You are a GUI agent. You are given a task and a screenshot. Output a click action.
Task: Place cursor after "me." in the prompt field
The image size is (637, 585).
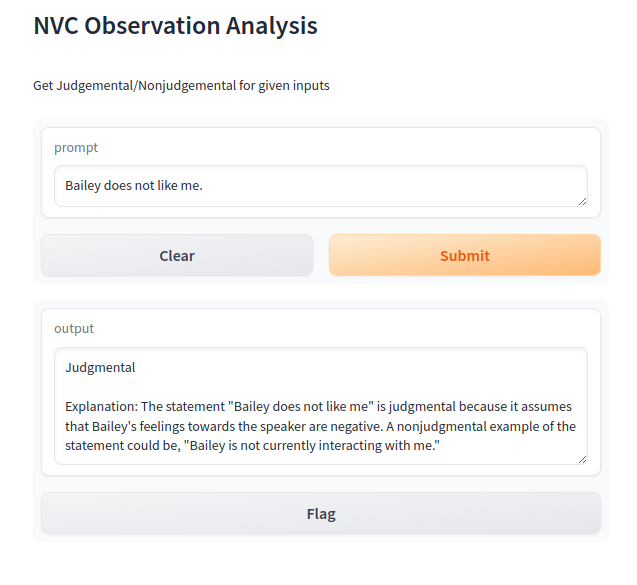coord(202,186)
